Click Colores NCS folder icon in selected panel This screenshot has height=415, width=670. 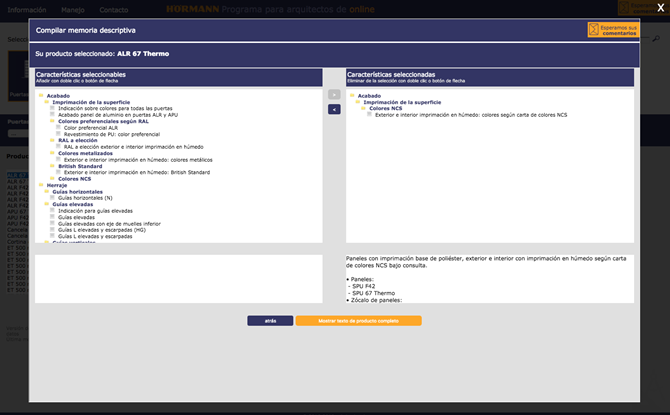point(363,108)
